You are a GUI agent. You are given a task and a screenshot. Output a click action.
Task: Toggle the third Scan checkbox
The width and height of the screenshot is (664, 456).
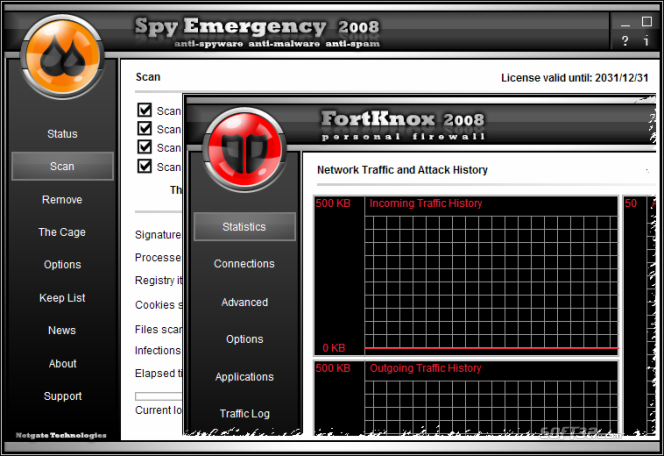pos(145,147)
